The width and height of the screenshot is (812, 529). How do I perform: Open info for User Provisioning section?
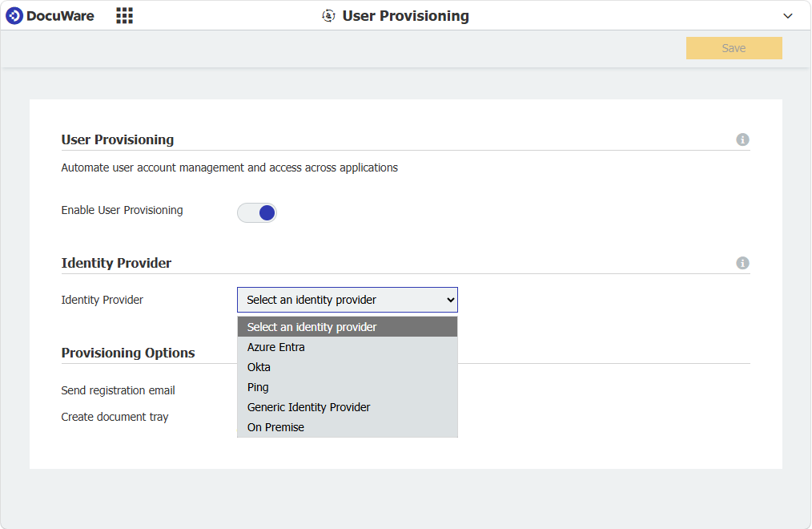[x=742, y=140]
